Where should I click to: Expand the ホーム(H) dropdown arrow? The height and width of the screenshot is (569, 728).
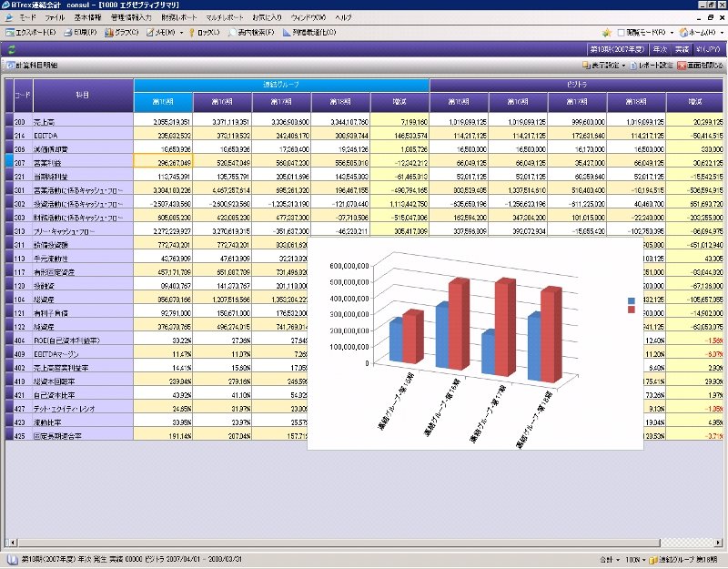(x=722, y=33)
